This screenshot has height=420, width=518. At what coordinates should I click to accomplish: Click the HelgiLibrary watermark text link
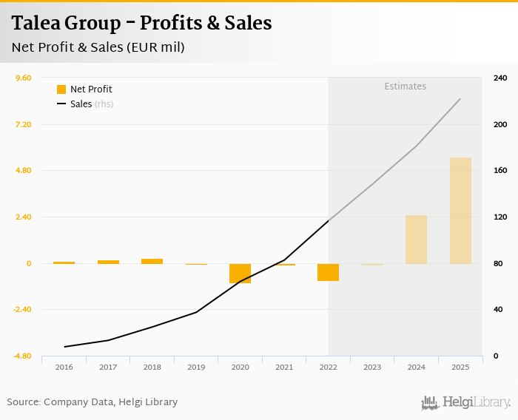(x=477, y=403)
